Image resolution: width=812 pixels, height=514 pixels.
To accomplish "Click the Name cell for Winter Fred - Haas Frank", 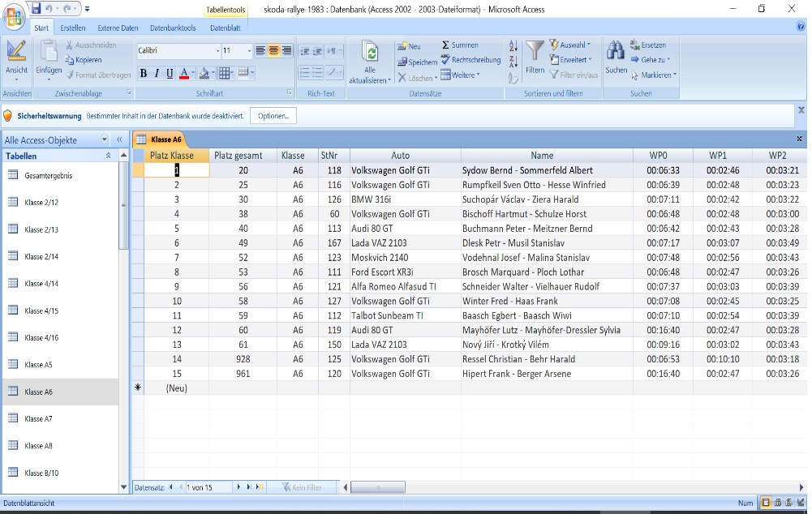I will click(547, 301).
